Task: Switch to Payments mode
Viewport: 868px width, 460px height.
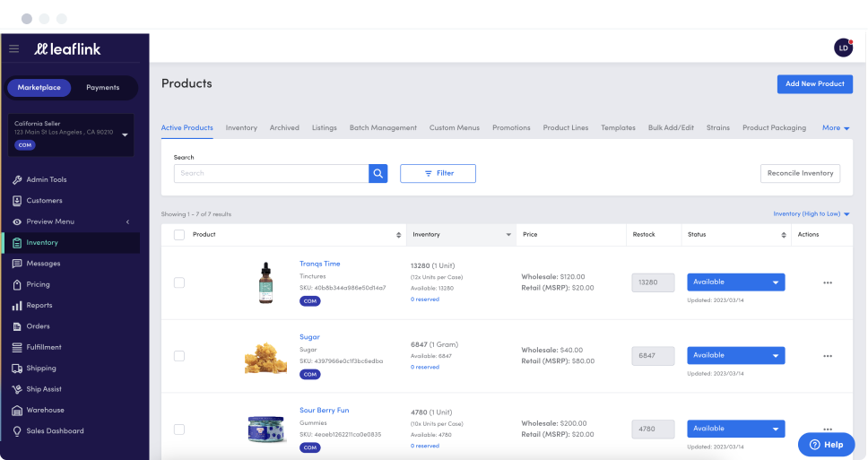Action: pyautogui.click(x=103, y=88)
